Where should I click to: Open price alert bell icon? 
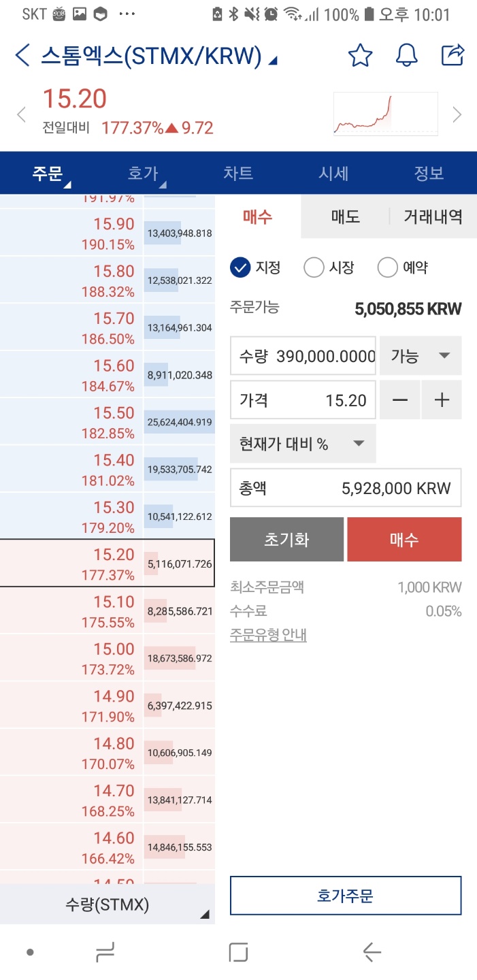pos(406,55)
